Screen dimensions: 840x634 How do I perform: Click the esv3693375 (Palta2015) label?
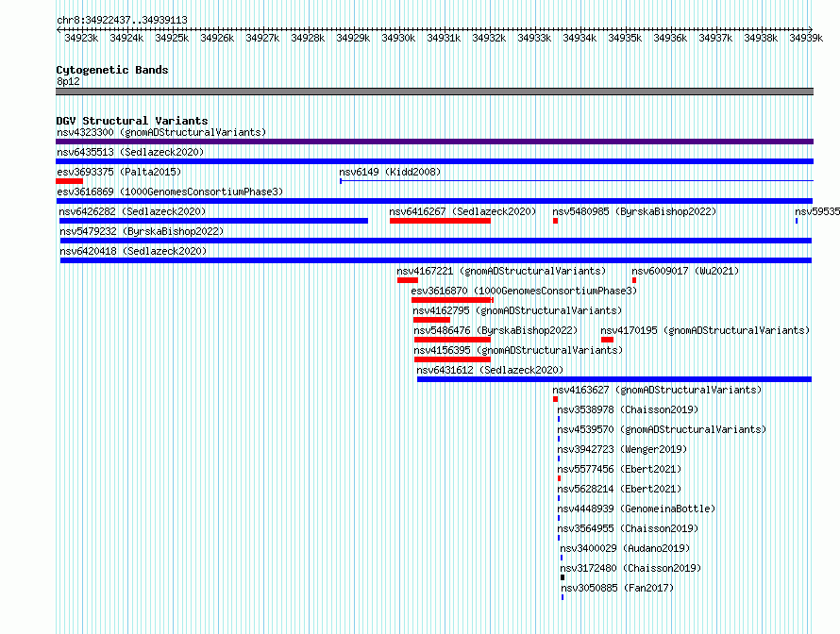(119, 172)
